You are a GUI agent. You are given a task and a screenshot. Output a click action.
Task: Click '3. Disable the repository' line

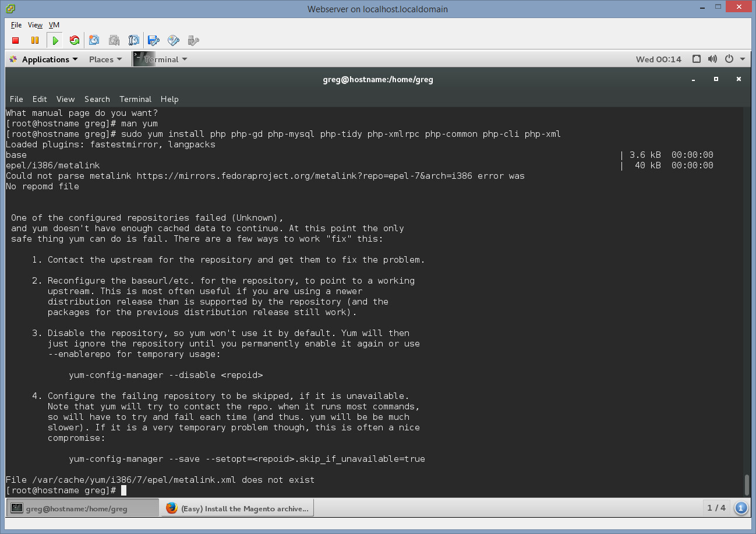(221, 333)
